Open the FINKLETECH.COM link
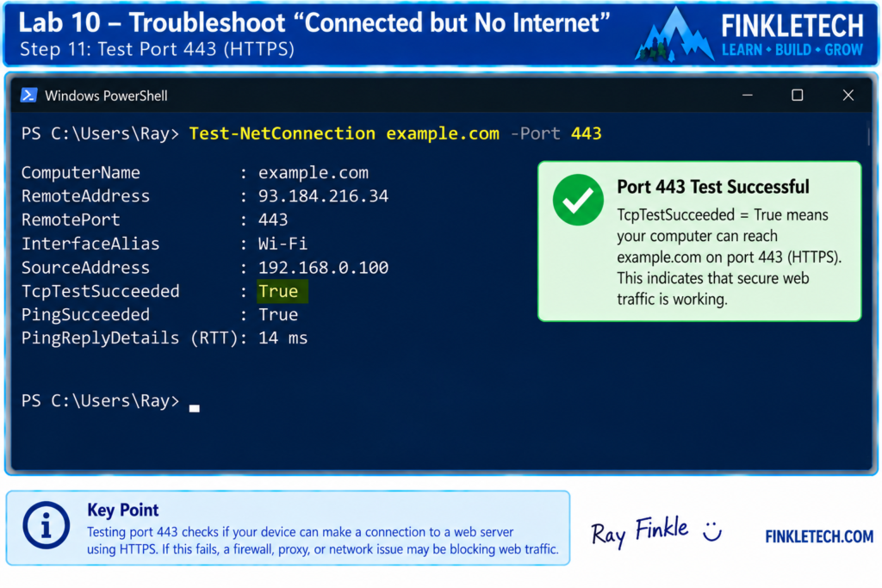Screen dimensions: 882x588 click(x=818, y=536)
